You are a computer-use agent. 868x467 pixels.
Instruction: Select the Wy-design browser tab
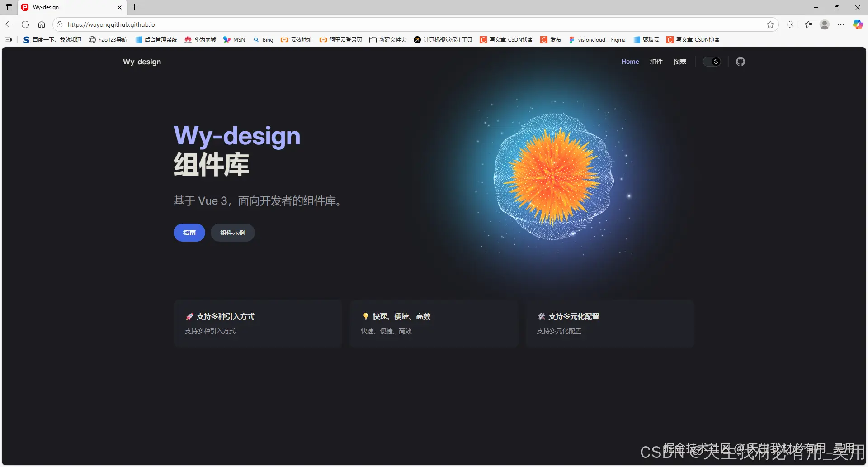72,7
